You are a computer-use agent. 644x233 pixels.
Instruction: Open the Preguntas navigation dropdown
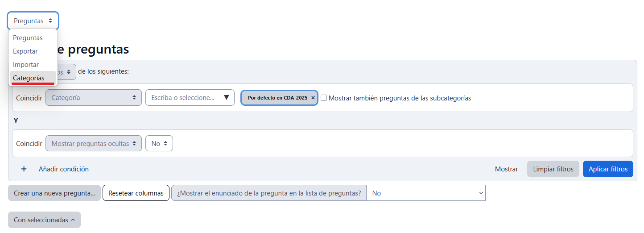33,21
